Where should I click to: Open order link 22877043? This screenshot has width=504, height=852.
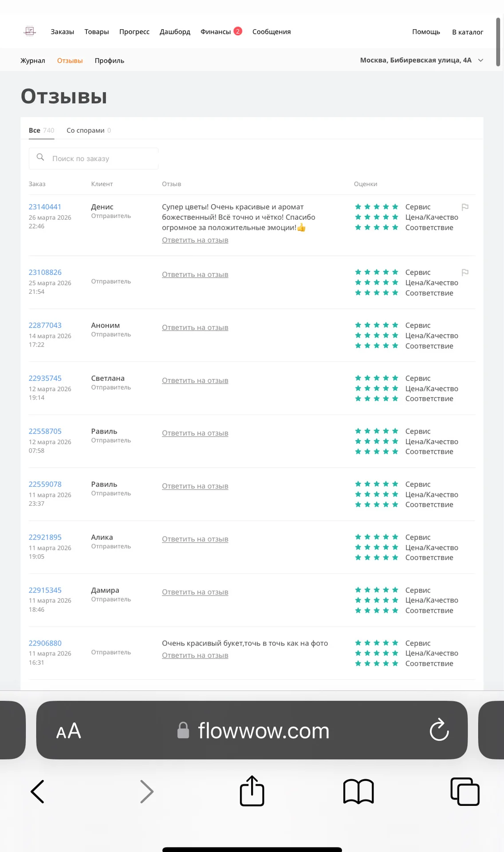coord(45,325)
